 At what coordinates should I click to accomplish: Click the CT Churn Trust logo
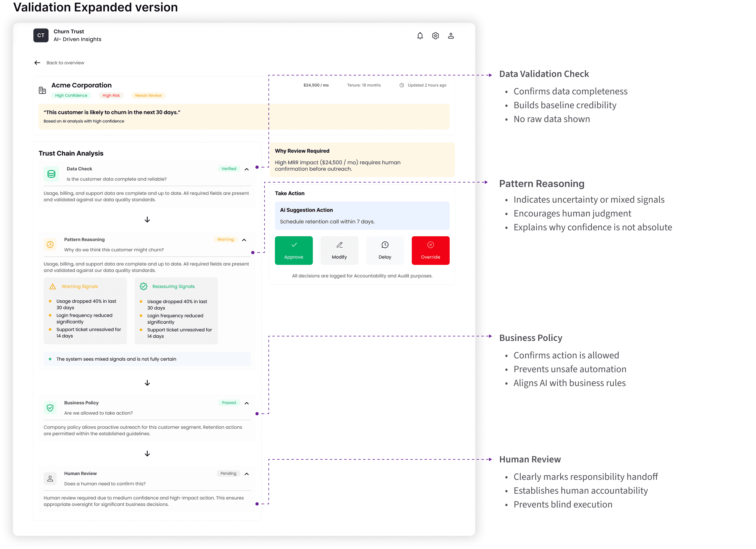point(41,35)
